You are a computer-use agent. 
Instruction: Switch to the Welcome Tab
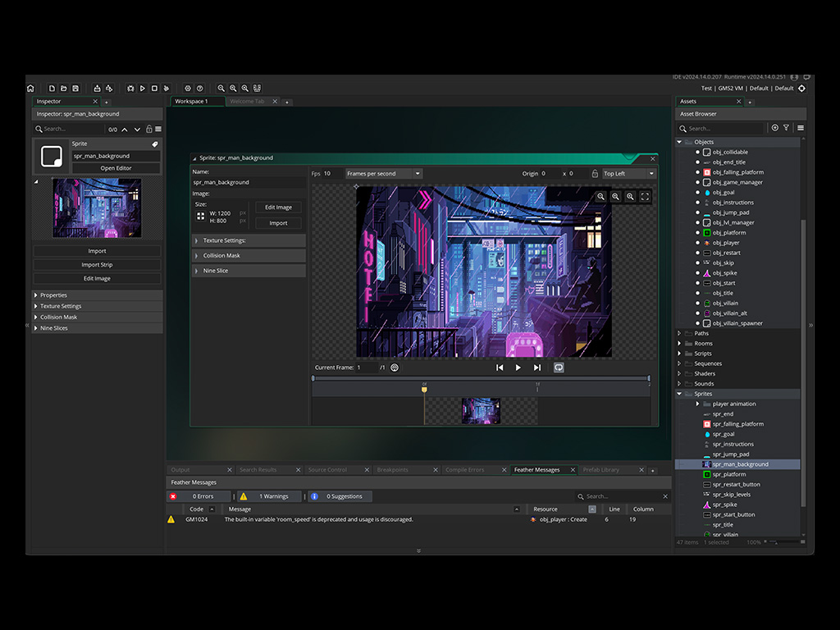point(247,102)
